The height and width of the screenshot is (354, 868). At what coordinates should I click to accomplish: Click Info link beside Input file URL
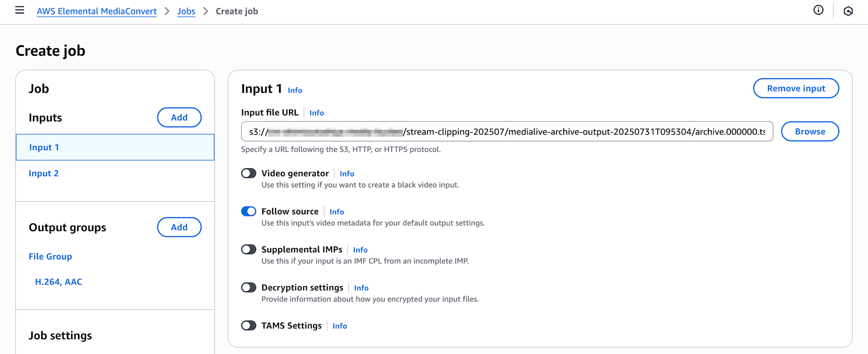click(317, 113)
